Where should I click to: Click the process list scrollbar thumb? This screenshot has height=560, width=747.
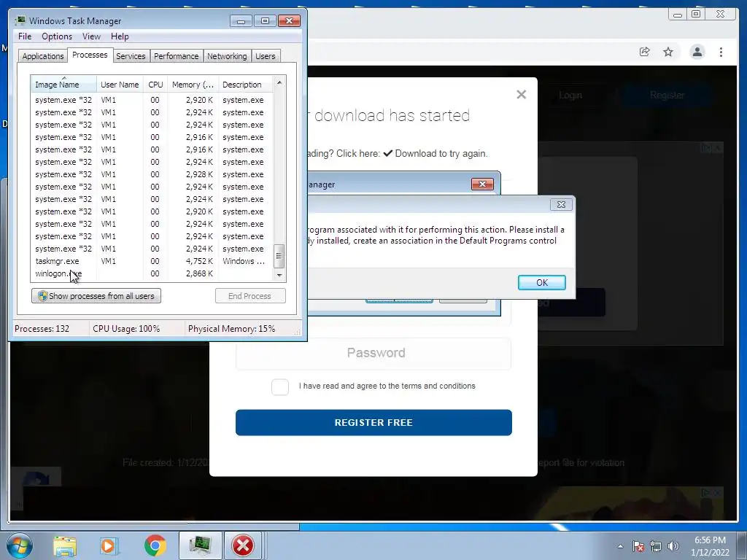[279, 256]
